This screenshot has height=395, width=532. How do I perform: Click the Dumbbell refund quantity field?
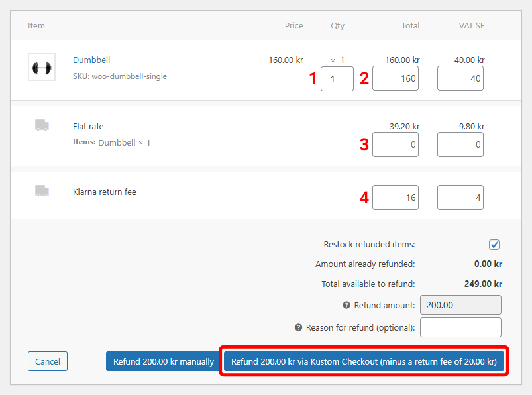pyautogui.click(x=337, y=79)
